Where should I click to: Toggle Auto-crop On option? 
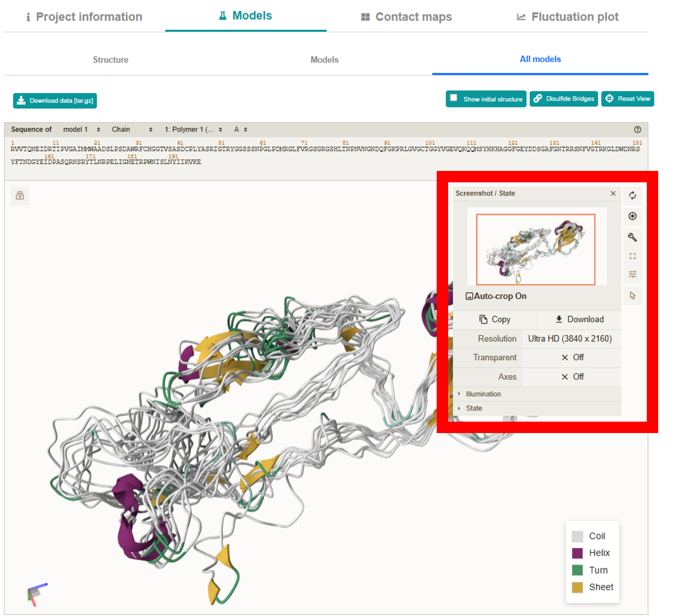pos(496,296)
